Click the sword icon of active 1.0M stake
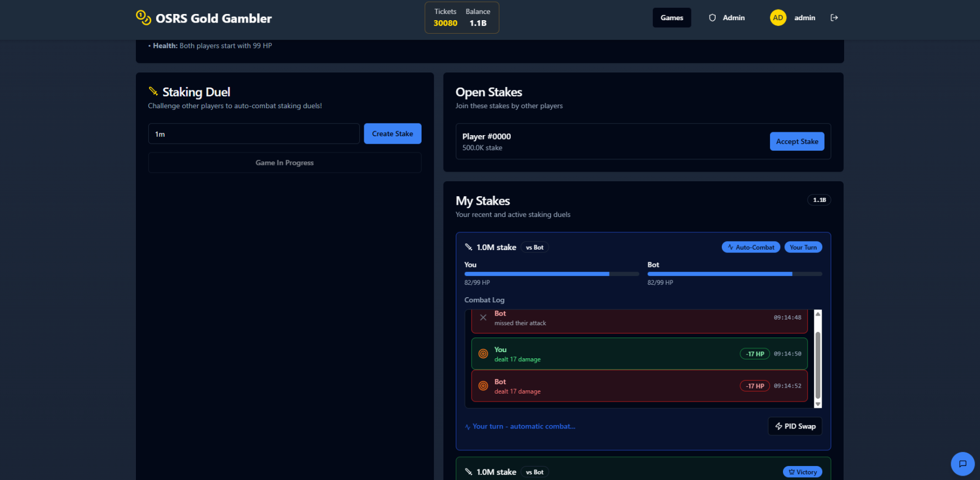 pyautogui.click(x=469, y=247)
